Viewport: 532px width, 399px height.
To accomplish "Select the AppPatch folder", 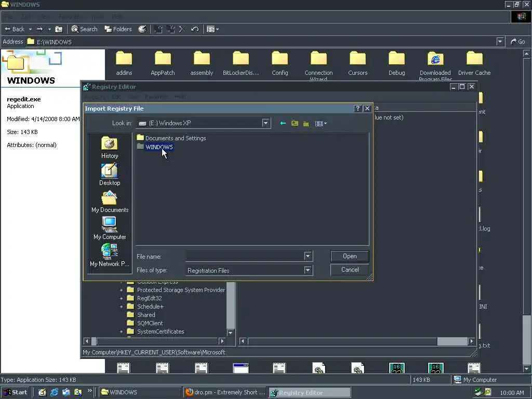I will point(163,63).
